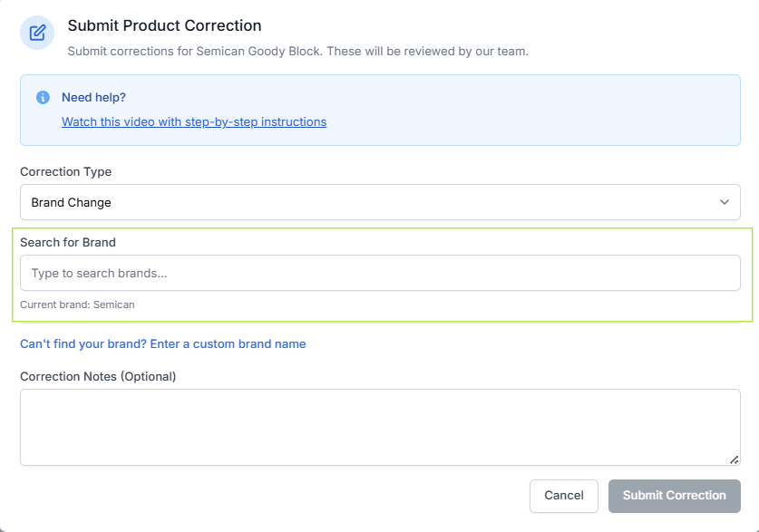
Task: Click the edit pencil icon beside the title
Action: (x=37, y=34)
